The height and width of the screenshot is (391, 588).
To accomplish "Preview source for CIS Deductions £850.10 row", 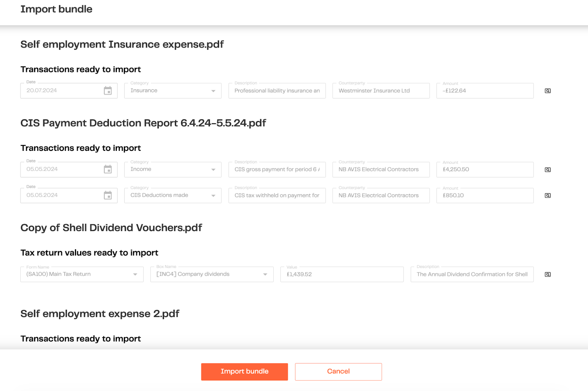I will pyautogui.click(x=548, y=195).
